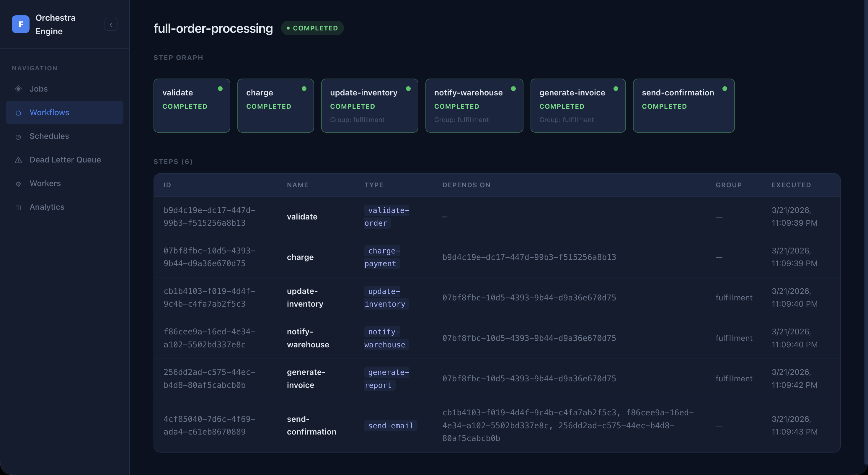
Task: Select the charge step graph card
Action: click(x=275, y=105)
